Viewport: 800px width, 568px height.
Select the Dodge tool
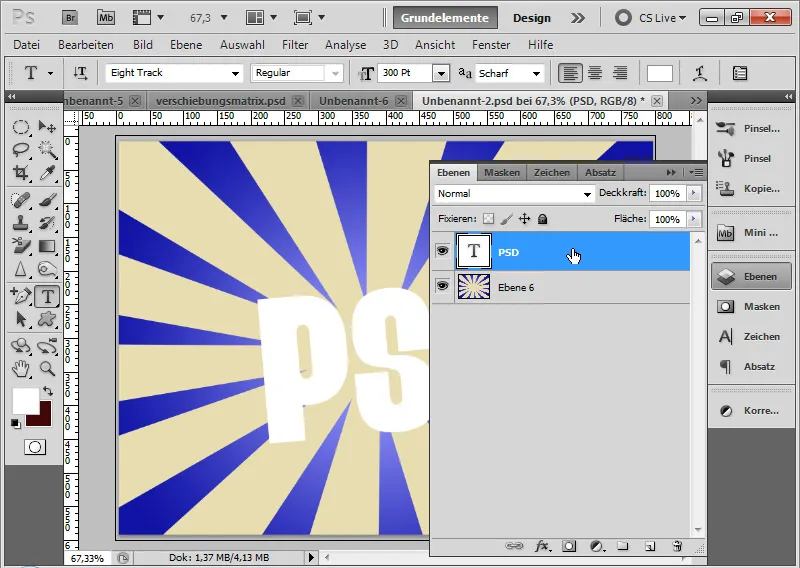(x=47, y=269)
